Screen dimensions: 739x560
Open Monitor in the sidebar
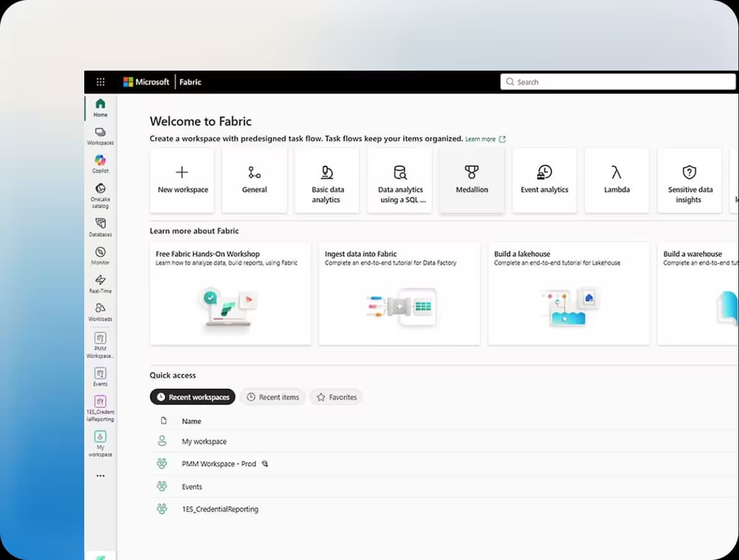pos(100,255)
